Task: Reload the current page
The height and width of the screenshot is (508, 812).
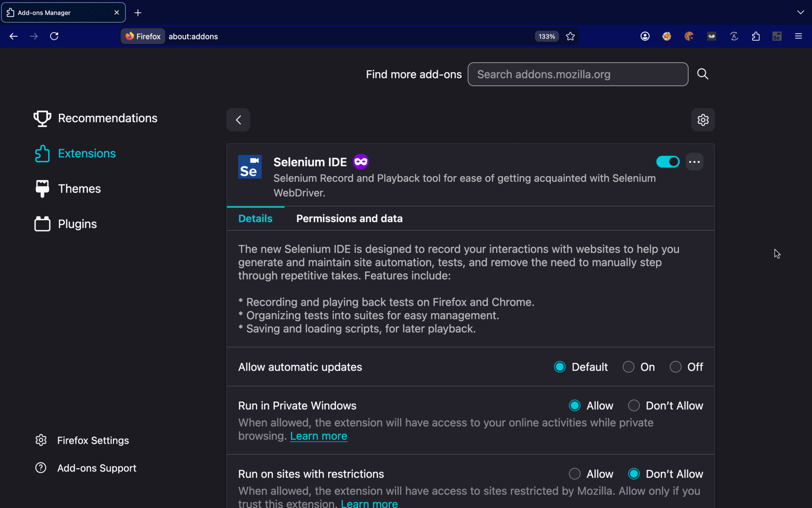Action: (x=54, y=36)
